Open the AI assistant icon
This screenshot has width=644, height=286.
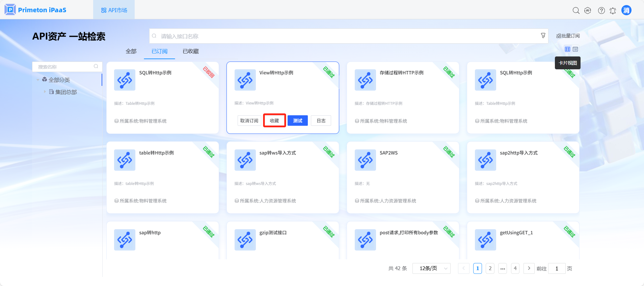click(588, 10)
